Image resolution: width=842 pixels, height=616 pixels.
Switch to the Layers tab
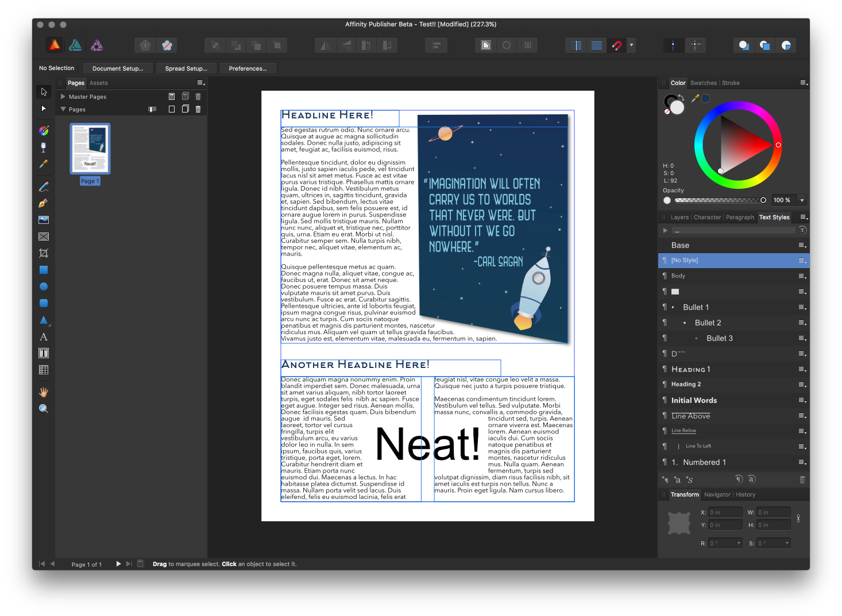coord(679,217)
